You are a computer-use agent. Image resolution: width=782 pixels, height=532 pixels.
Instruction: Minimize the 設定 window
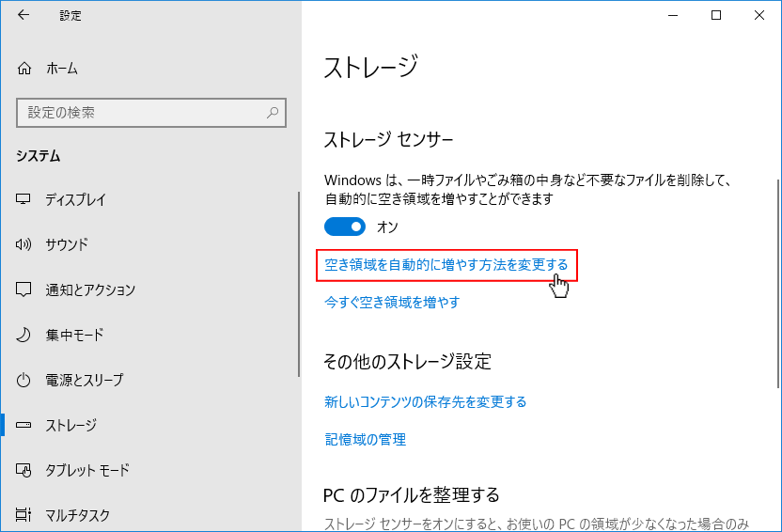pyautogui.click(x=673, y=15)
